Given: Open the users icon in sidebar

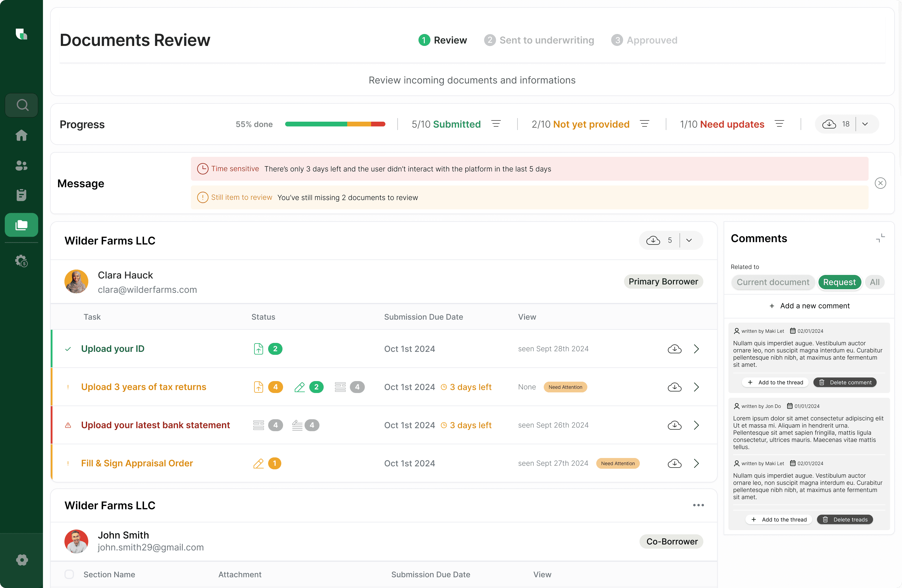Looking at the screenshot, I should (x=21, y=165).
